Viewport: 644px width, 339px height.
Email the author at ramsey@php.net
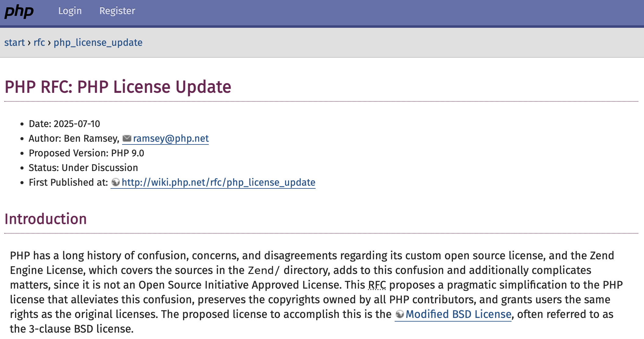171,139
